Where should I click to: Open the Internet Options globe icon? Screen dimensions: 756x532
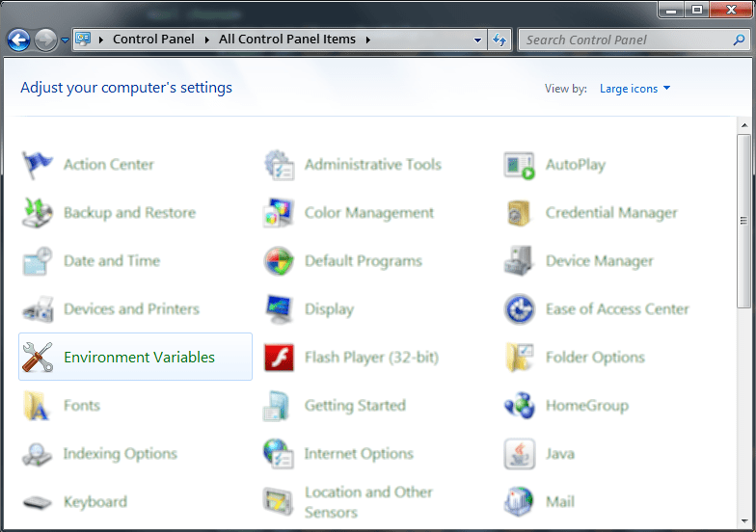(x=279, y=454)
